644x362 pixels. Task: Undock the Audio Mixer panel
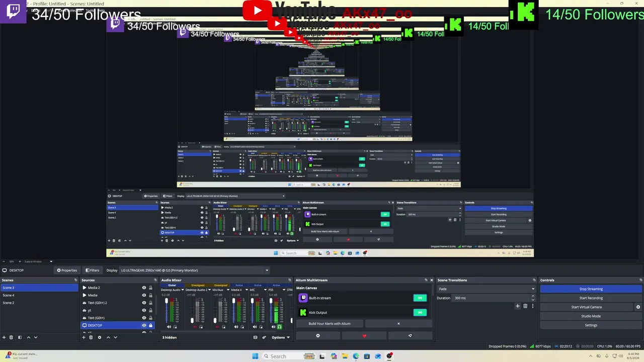pos(291,280)
